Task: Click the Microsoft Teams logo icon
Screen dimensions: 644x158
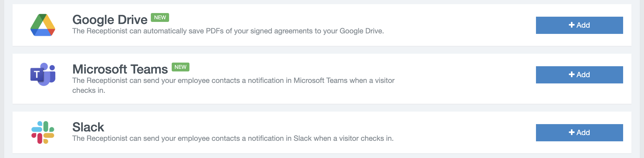Action: [x=43, y=74]
